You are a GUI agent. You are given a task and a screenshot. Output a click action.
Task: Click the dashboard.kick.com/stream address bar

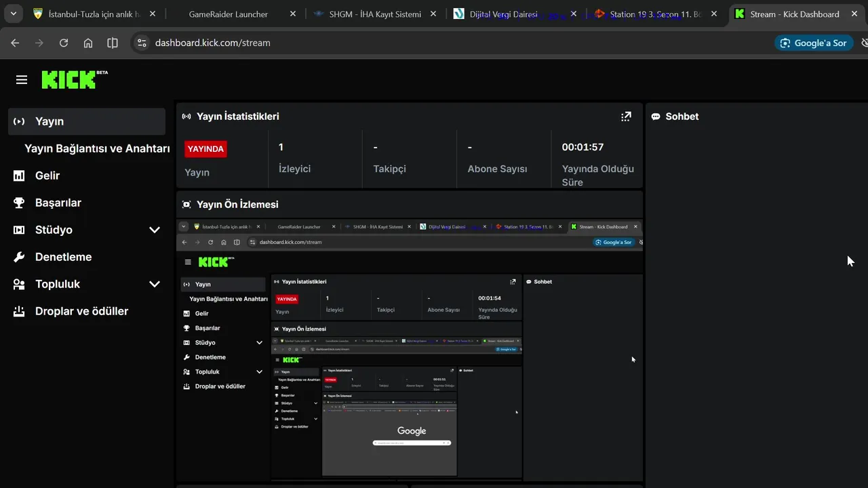tap(212, 43)
